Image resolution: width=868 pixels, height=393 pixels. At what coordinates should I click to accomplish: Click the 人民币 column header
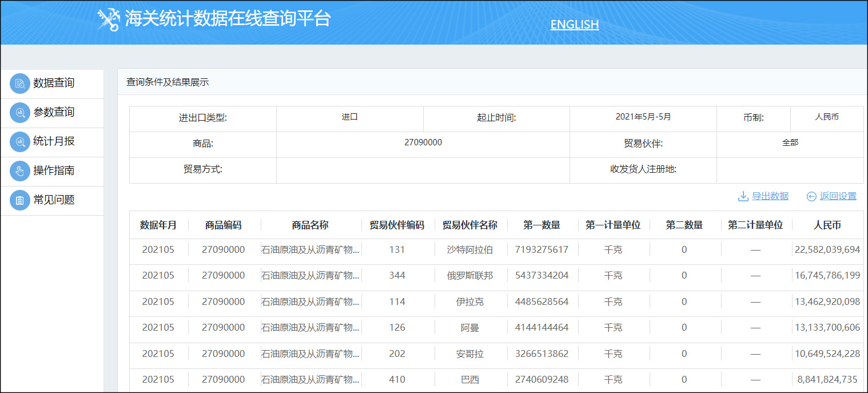827,225
